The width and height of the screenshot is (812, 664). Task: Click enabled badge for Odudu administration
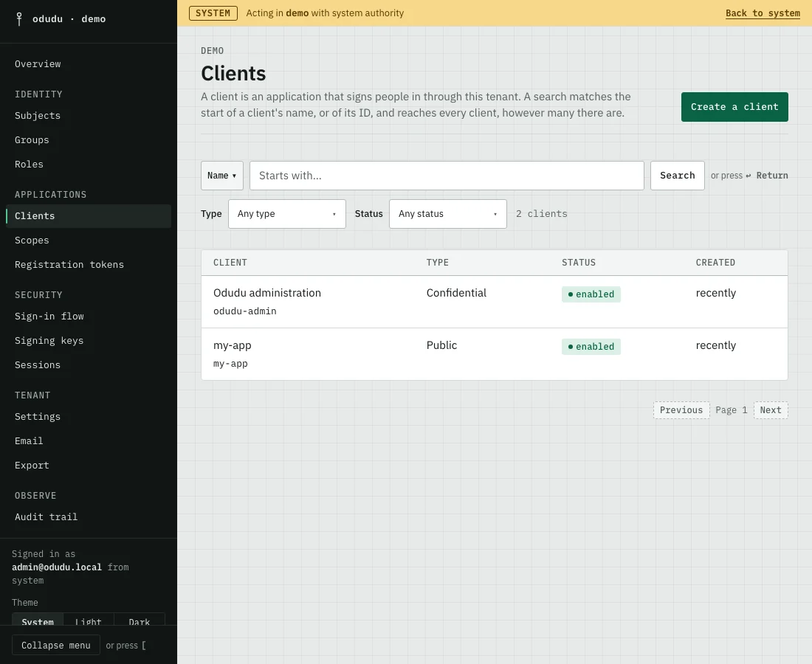pos(591,294)
